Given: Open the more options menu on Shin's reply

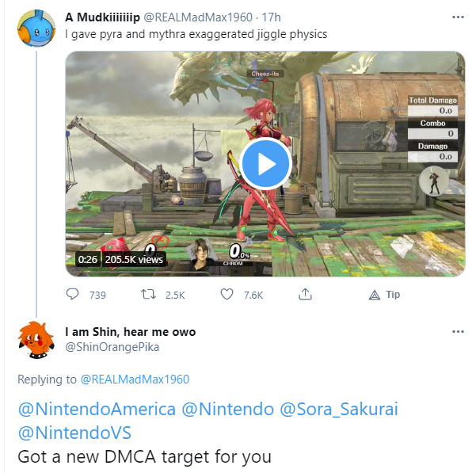Looking at the screenshot, I should click(457, 331).
